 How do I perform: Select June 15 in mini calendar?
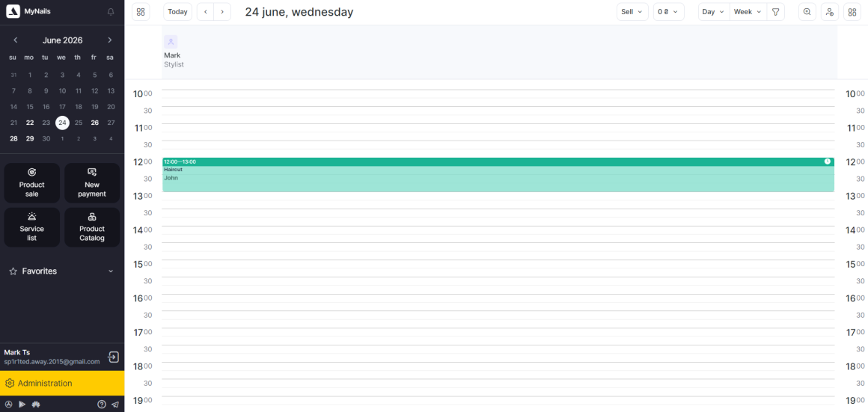[30, 107]
